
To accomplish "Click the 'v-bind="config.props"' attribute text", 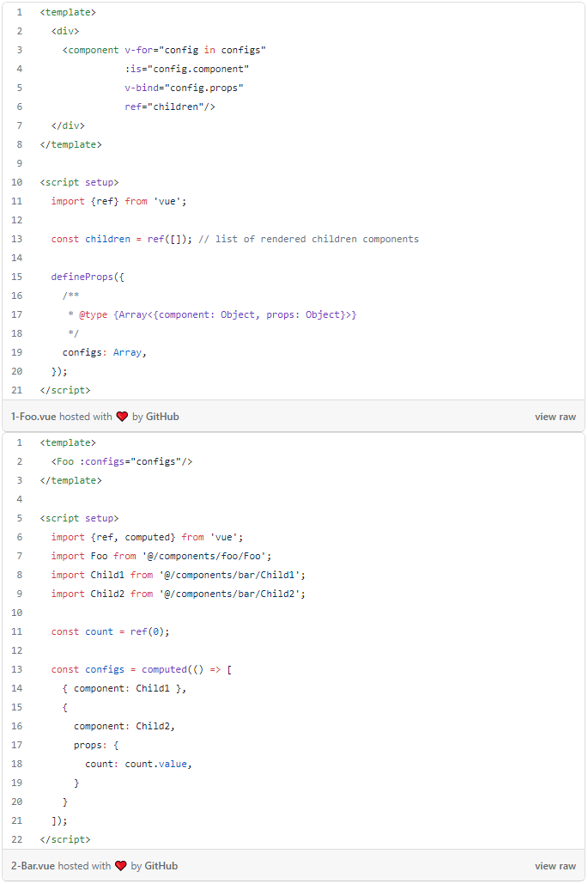I will pyautogui.click(x=185, y=88).
